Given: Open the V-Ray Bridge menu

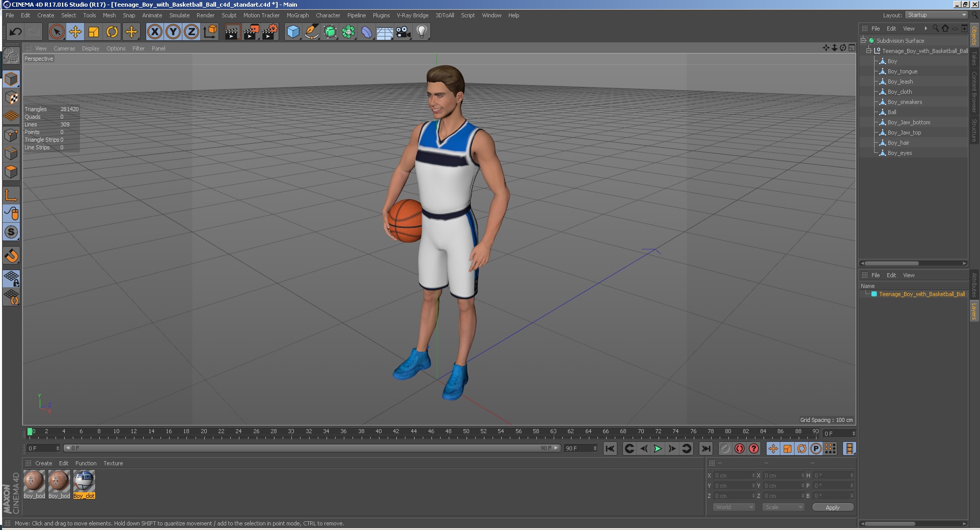Looking at the screenshot, I should 413,15.
